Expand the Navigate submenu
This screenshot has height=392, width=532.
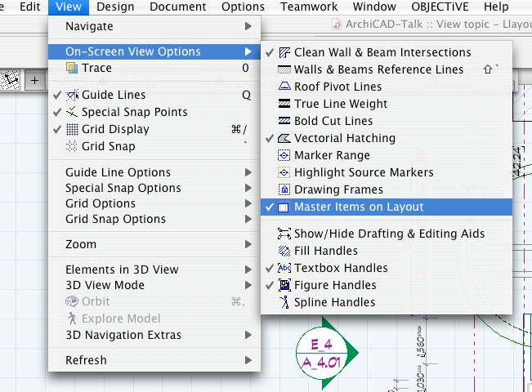pos(154,26)
